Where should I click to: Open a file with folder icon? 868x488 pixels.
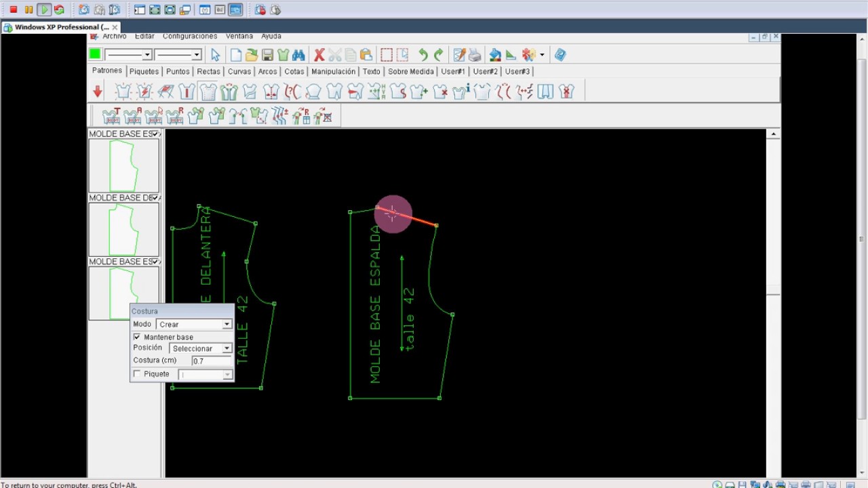pyautogui.click(x=252, y=55)
